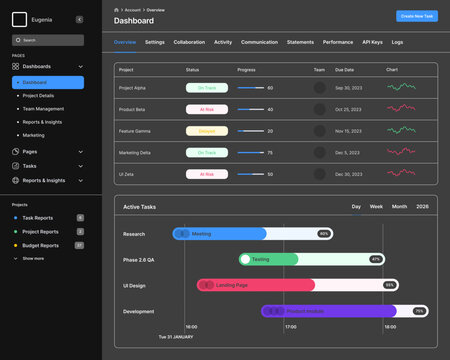The image size is (450, 360).
Task: Click the Marketing Delta team avatar
Action: (x=319, y=153)
